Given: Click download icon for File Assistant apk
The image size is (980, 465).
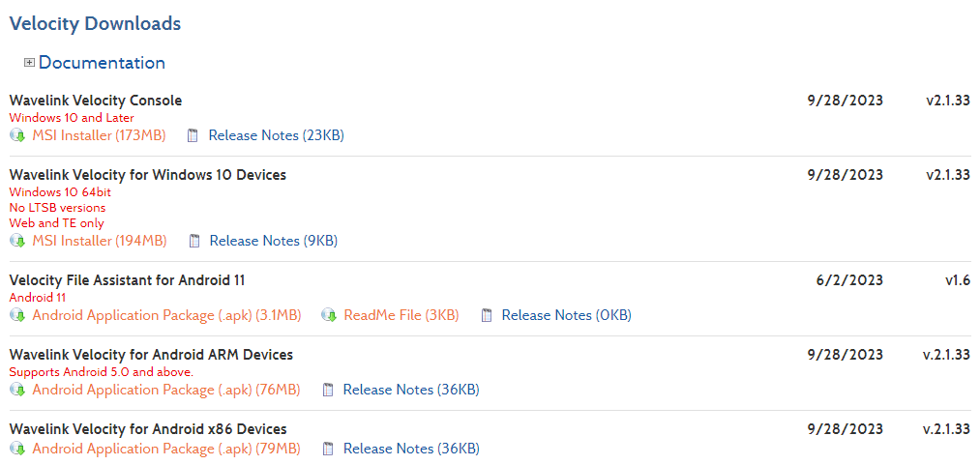Looking at the screenshot, I should click(x=17, y=315).
